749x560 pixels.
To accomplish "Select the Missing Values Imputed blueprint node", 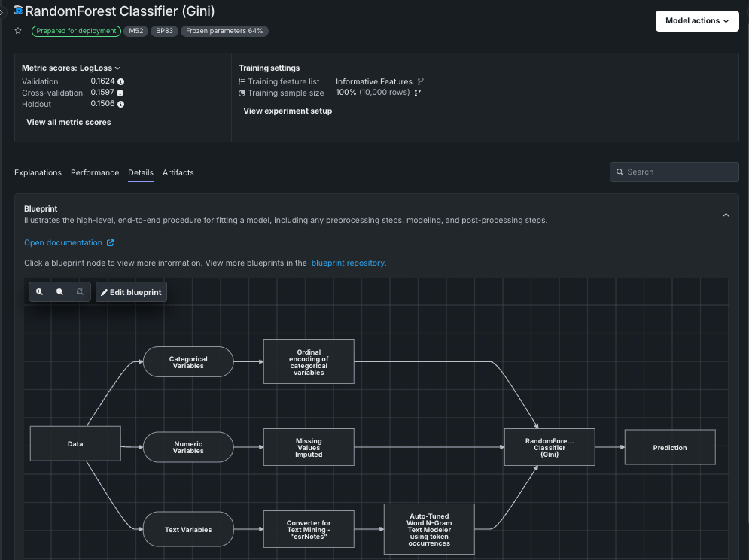I will pos(309,447).
